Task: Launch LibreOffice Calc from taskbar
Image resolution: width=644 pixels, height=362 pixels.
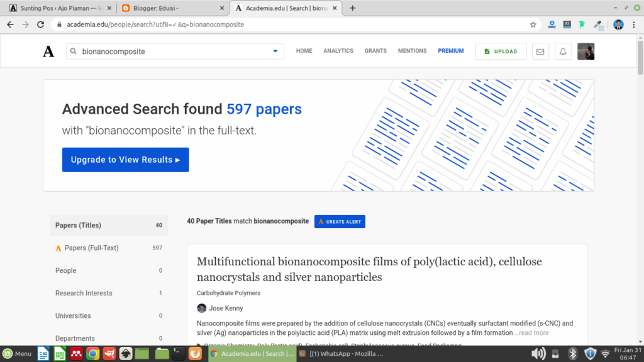Action: (60, 353)
